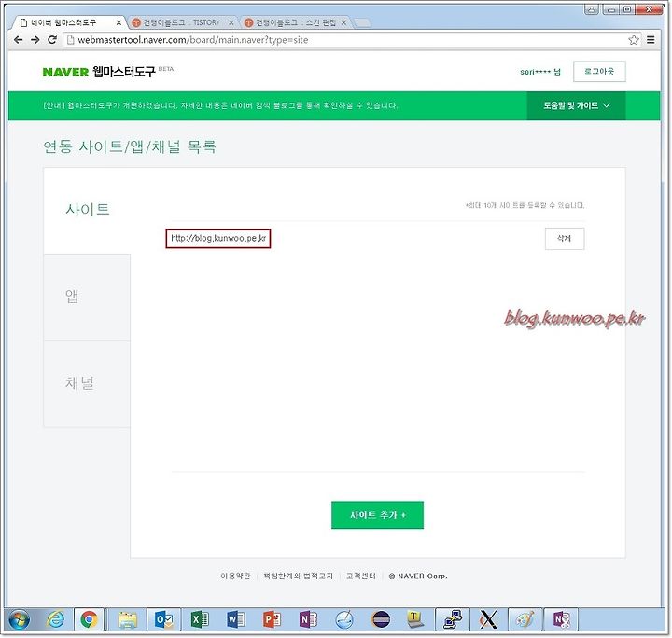Reload the page with the refresh icon
The image size is (672, 638).
52,40
